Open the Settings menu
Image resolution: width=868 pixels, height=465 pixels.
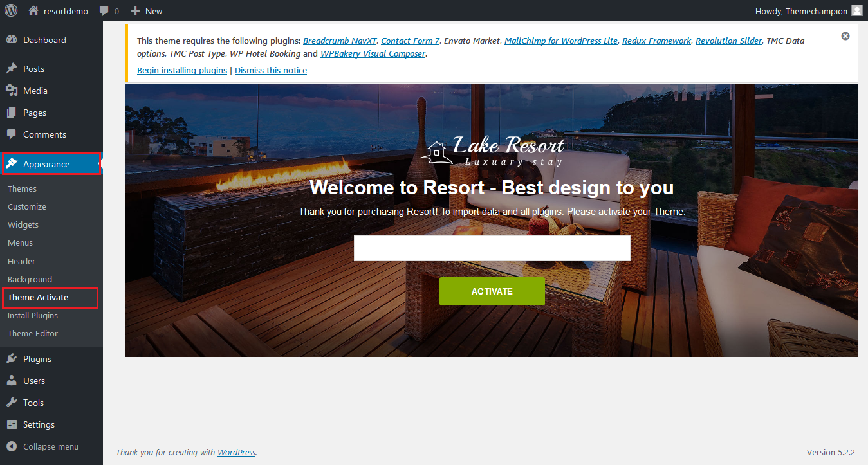[39, 424]
